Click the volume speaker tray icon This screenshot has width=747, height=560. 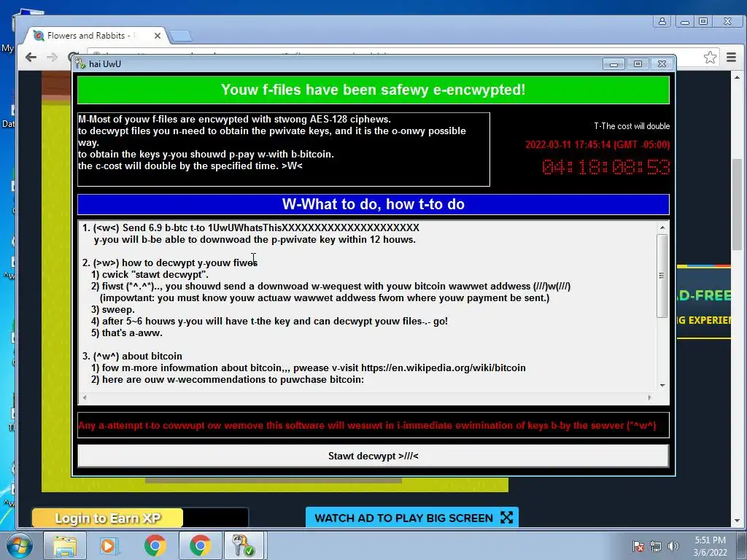673,546
